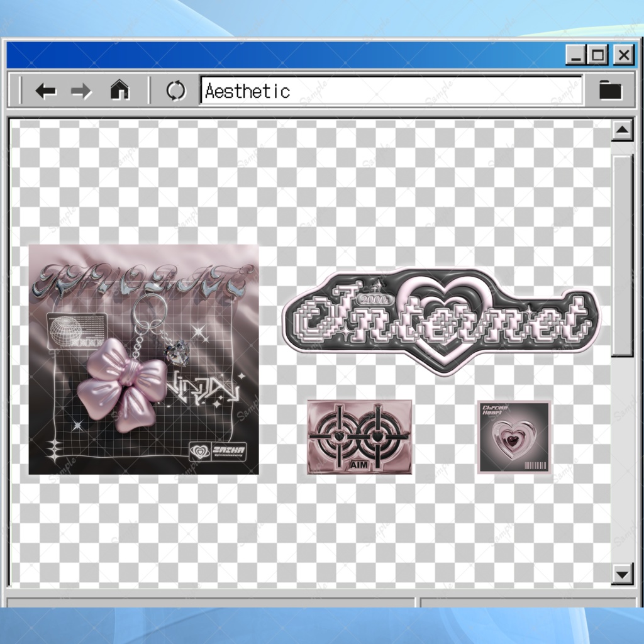
Task: Open the folder icon beside address bar
Action: [x=610, y=89]
